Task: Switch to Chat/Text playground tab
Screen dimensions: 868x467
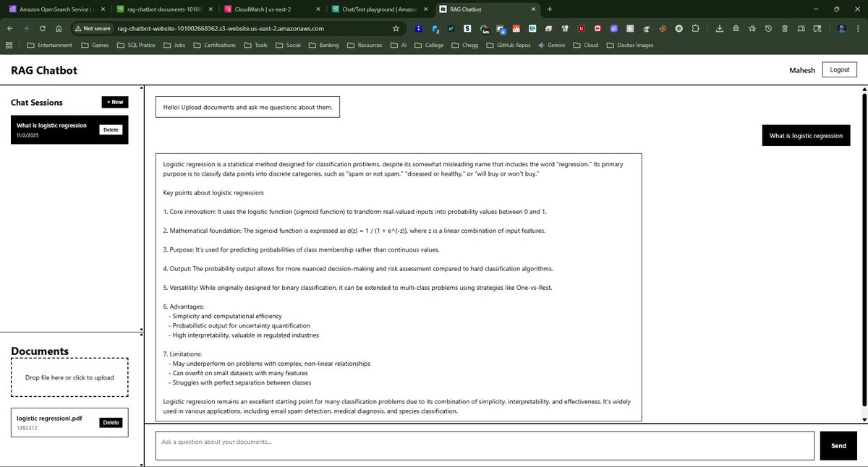Action: (380, 9)
